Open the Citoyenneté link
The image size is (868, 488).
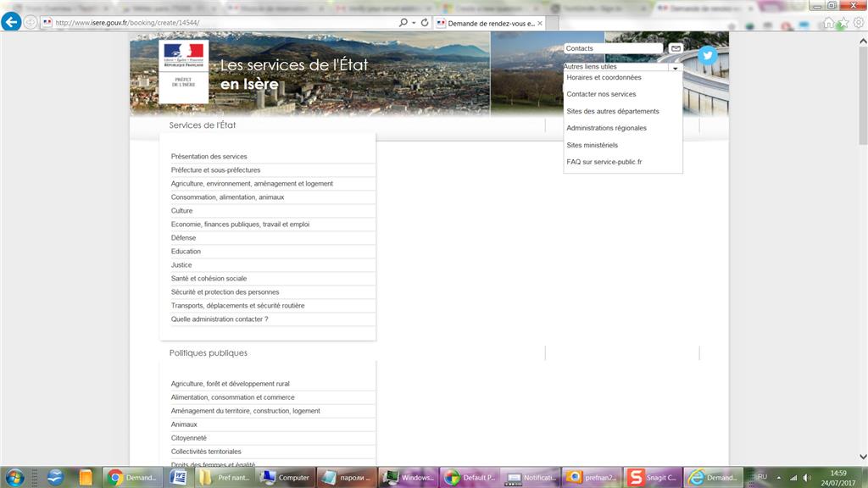pyautogui.click(x=188, y=438)
